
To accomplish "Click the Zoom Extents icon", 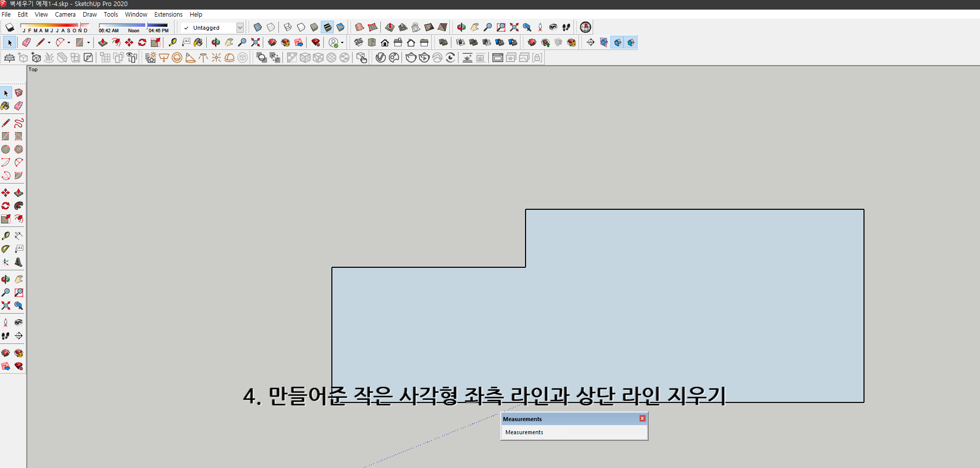I will pyautogui.click(x=6, y=306).
